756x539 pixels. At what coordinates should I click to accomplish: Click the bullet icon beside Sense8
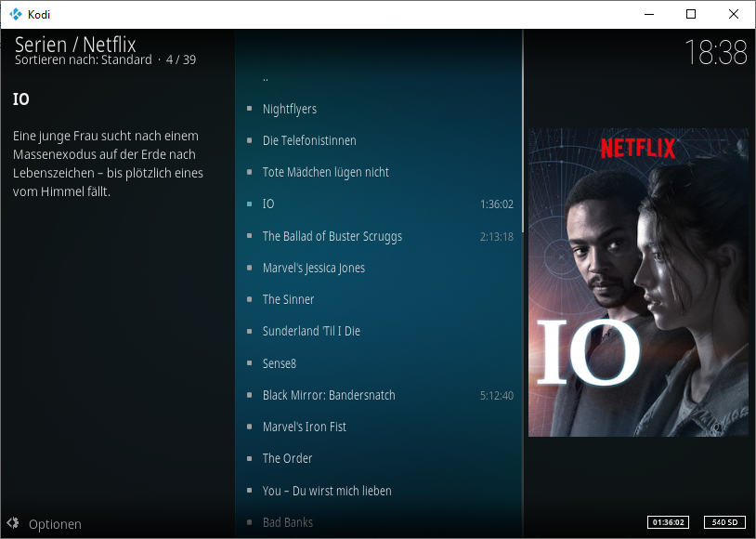click(x=249, y=362)
